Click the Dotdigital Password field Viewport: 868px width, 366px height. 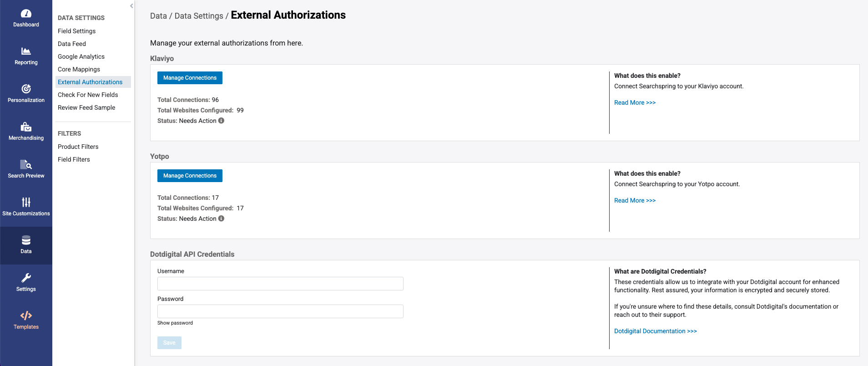[x=280, y=311]
